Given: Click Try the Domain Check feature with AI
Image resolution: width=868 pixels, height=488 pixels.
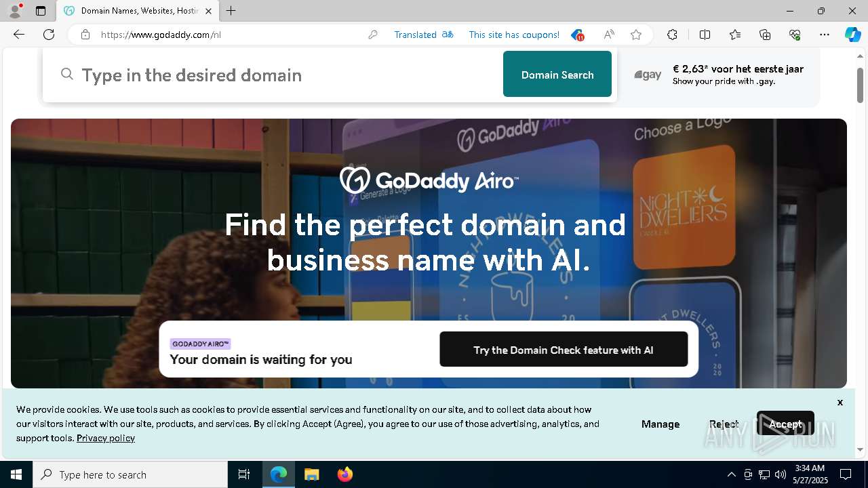Looking at the screenshot, I should point(564,349).
